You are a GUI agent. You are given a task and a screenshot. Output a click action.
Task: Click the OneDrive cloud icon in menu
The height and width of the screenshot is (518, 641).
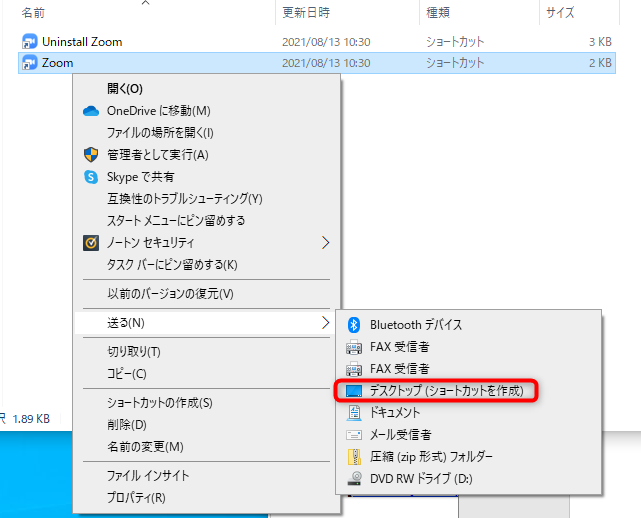[91, 111]
